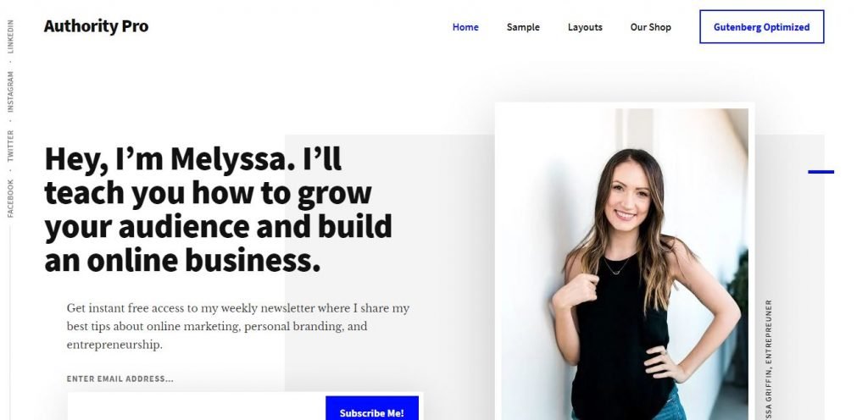
Task: Open the Home menu item
Action: 465,27
